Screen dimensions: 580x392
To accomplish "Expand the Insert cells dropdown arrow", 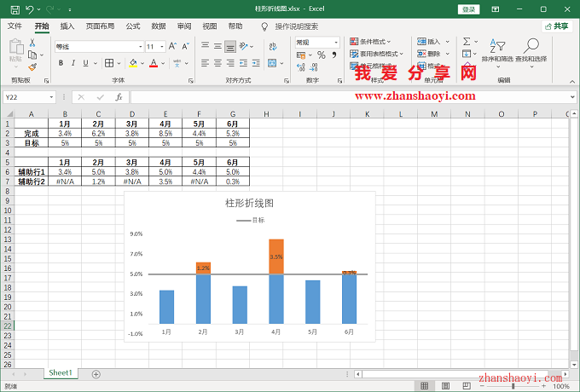I will point(448,42).
